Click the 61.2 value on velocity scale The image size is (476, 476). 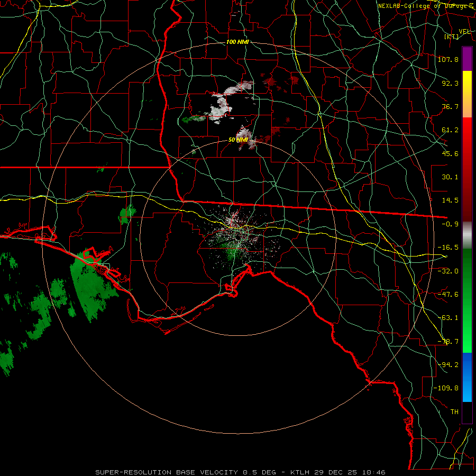pyautogui.click(x=450, y=130)
